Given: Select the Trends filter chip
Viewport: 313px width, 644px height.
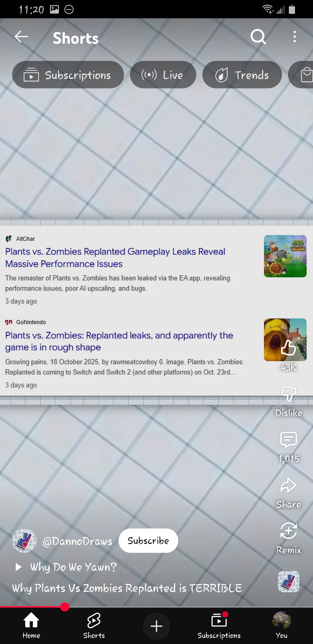Looking at the screenshot, I should pos(242,75).
